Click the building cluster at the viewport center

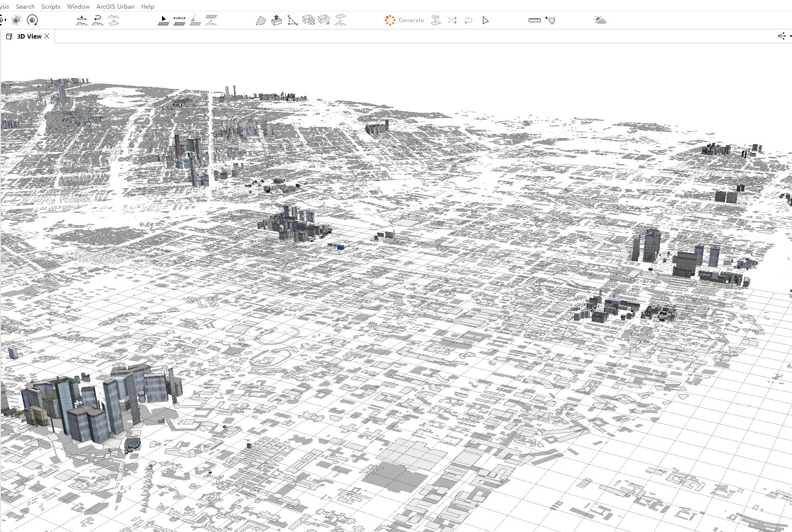(x=294, y=224)
